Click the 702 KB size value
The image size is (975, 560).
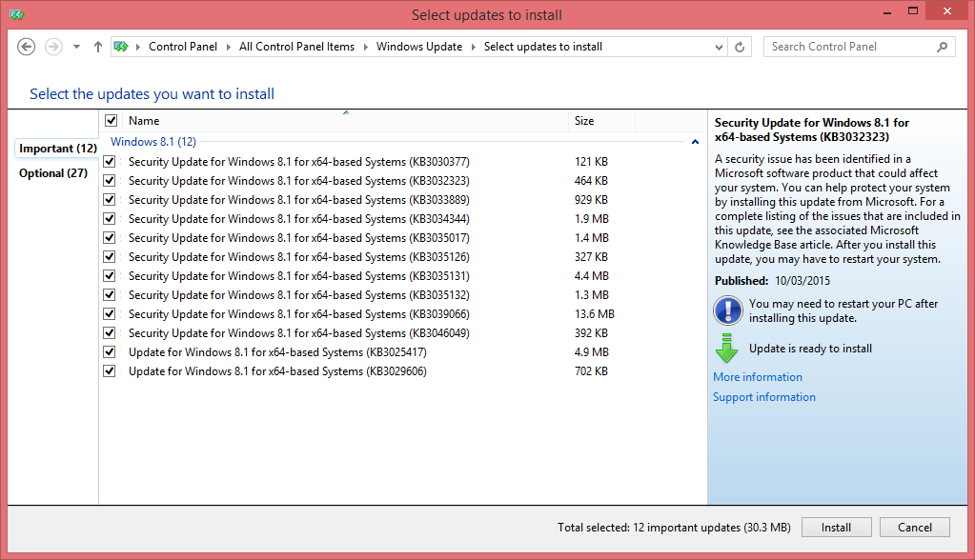point(591,371)
